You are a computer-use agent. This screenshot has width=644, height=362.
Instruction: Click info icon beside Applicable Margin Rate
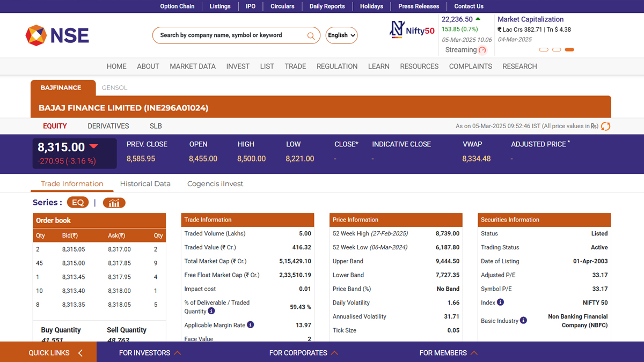point(250,324)
